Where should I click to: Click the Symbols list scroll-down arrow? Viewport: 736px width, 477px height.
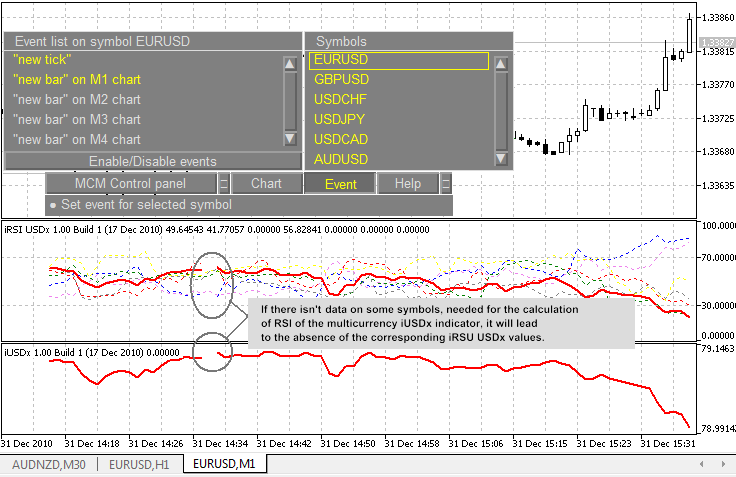tap(501, 158)
